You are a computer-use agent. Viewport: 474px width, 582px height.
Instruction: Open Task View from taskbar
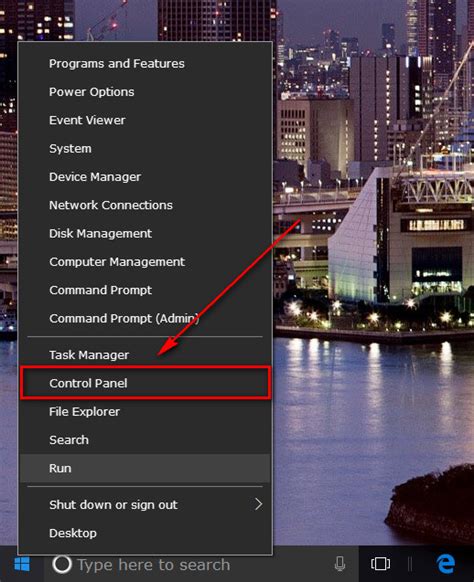click(380, 564)
